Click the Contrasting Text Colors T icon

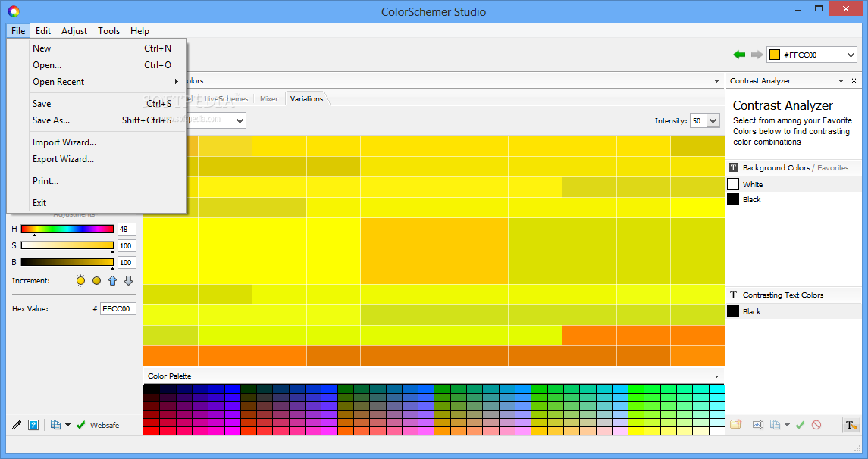734,295
